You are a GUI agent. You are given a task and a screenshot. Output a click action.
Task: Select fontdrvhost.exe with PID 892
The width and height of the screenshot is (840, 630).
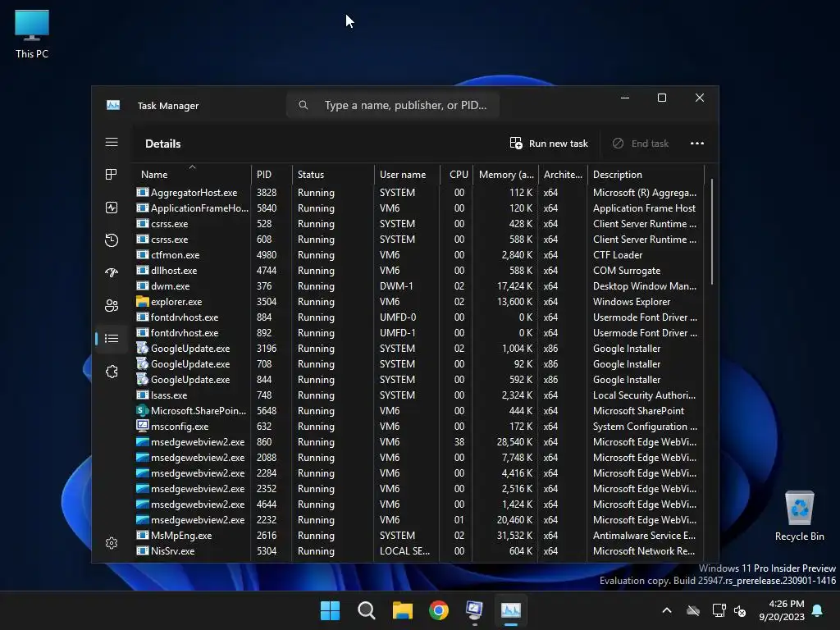coord(419,333)
